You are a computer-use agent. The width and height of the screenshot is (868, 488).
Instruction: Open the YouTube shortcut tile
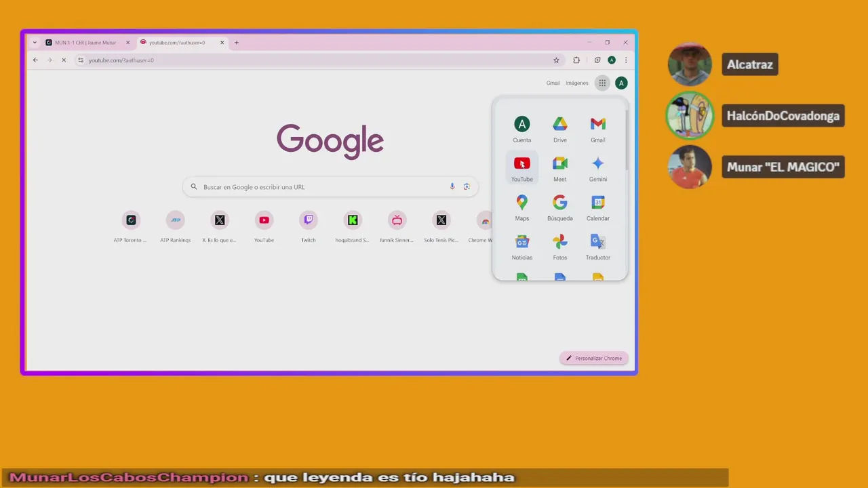click(264, 227)
